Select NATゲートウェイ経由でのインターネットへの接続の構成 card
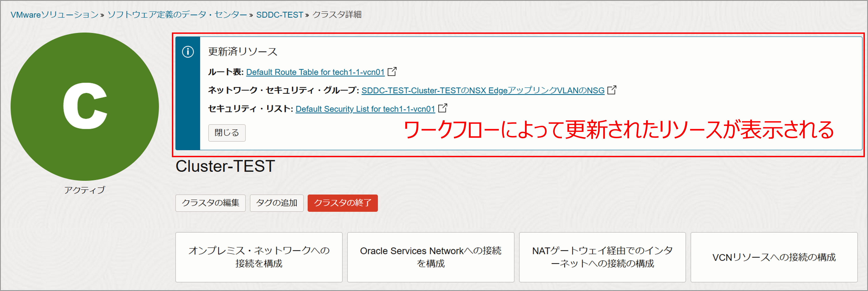868x291 pixels. (603, 257)
